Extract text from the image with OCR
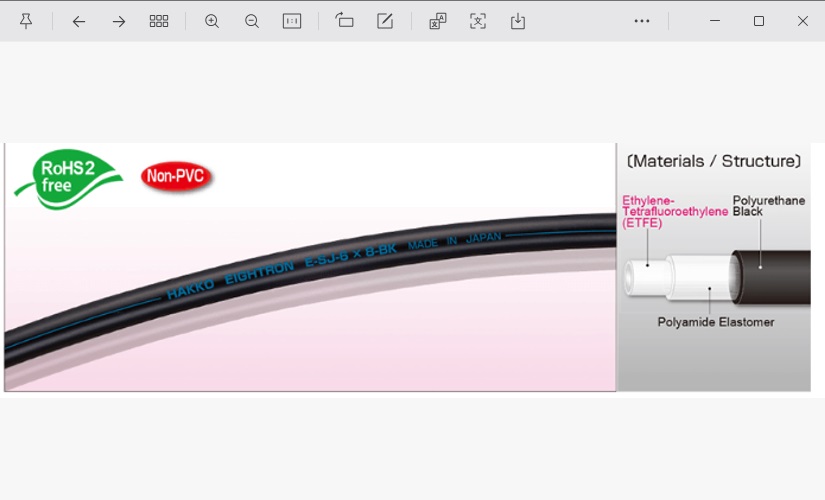Image resolution: width=825 pixels, height=500 pixels. [x=478, y=21]
